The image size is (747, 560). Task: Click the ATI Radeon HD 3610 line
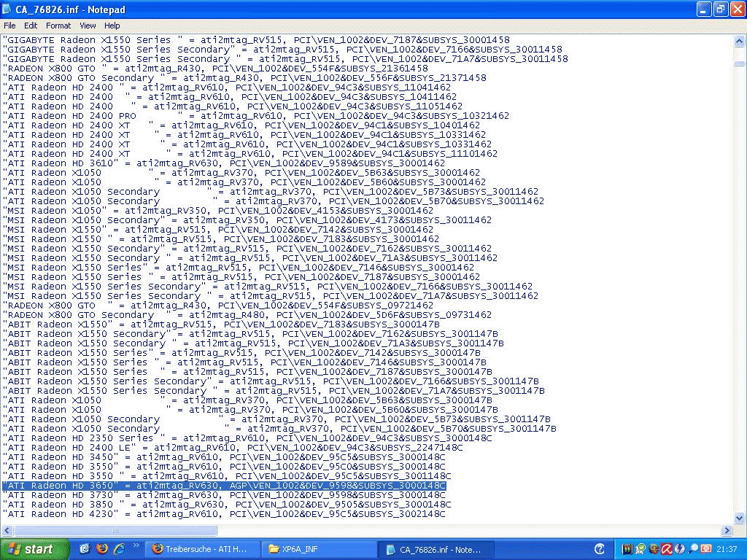tap(225, 163)
